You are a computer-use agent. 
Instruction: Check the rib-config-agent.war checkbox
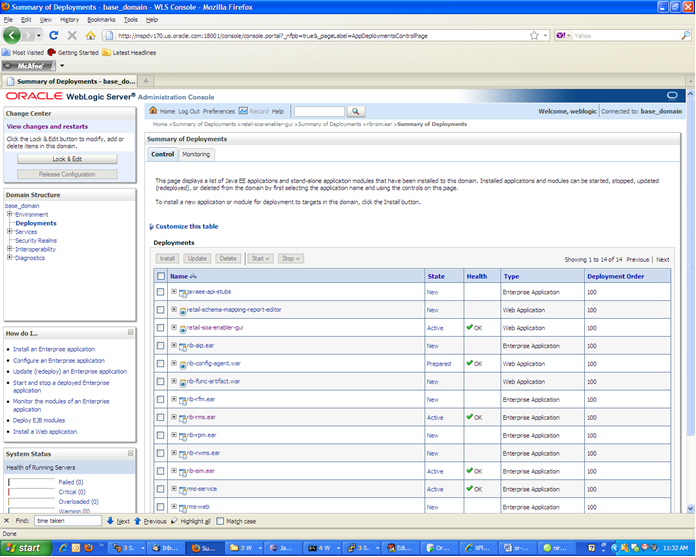(x=160, y=363)
